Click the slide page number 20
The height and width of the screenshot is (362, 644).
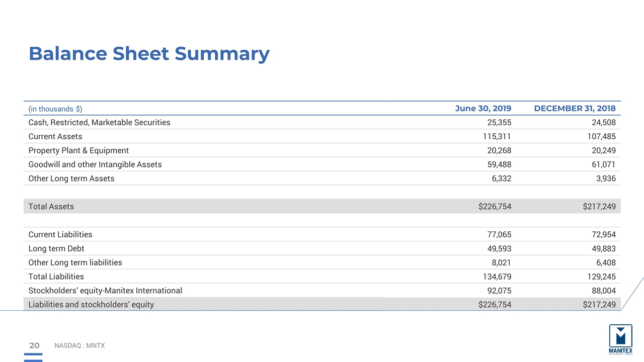coord(34,345)
